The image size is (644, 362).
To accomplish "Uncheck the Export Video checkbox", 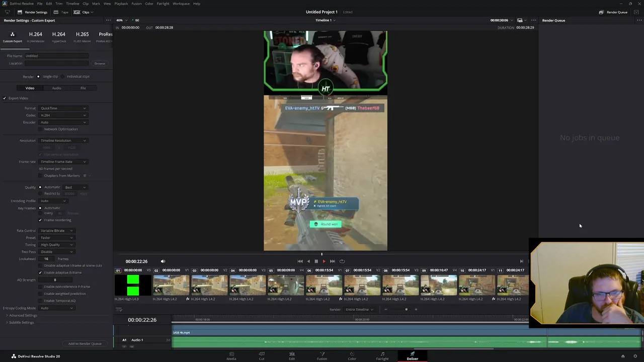I will 5,98.
